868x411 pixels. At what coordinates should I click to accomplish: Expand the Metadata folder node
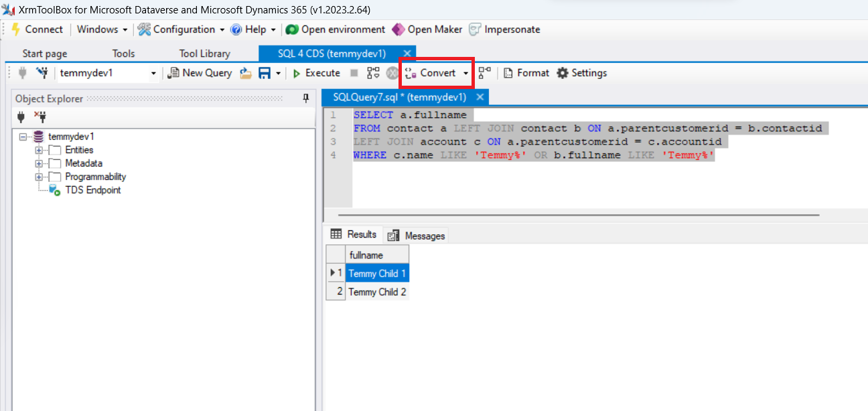(x=39, y=163)
